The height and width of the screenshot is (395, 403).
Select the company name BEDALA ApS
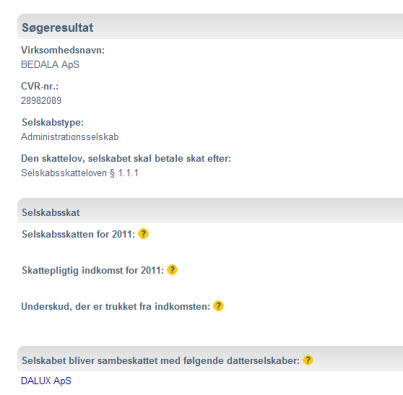[50, 64]
